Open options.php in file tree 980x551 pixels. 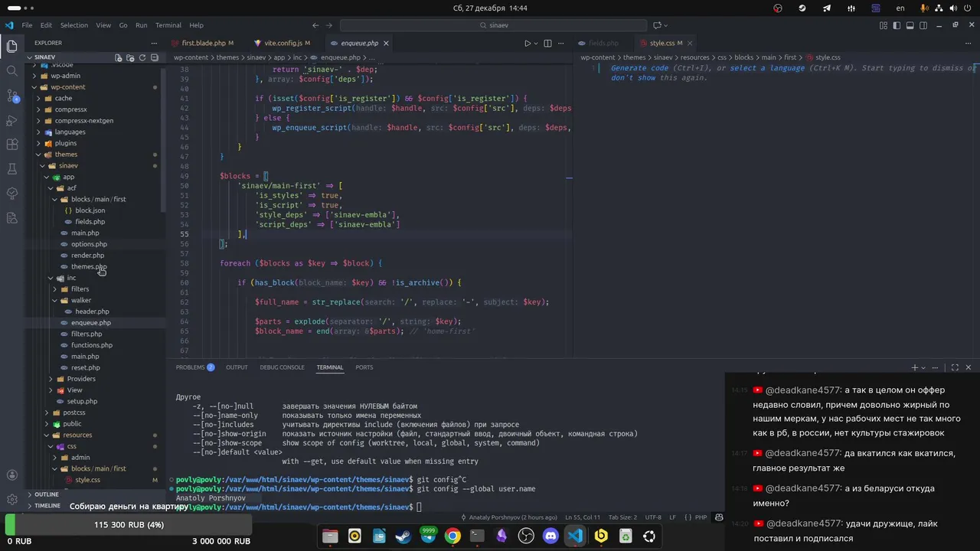(89, 244)
